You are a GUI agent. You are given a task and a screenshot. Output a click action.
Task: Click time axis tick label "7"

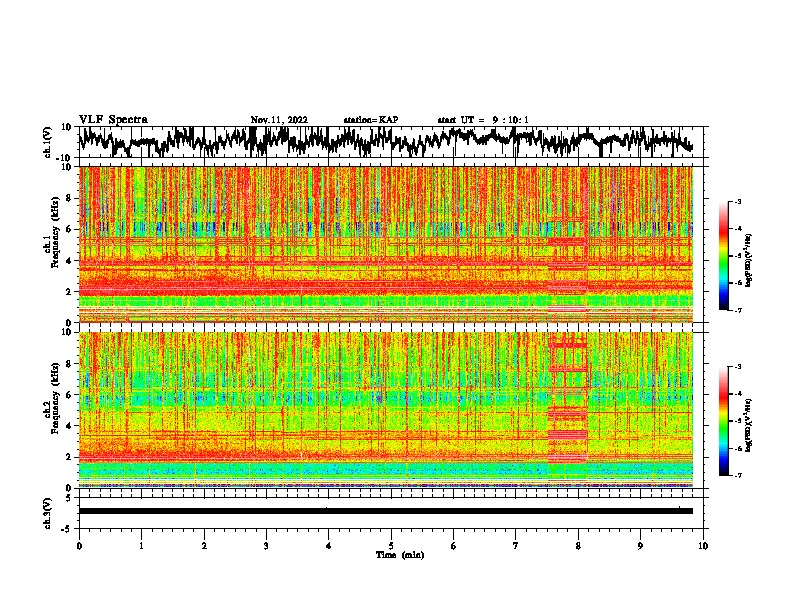[516, 546]
